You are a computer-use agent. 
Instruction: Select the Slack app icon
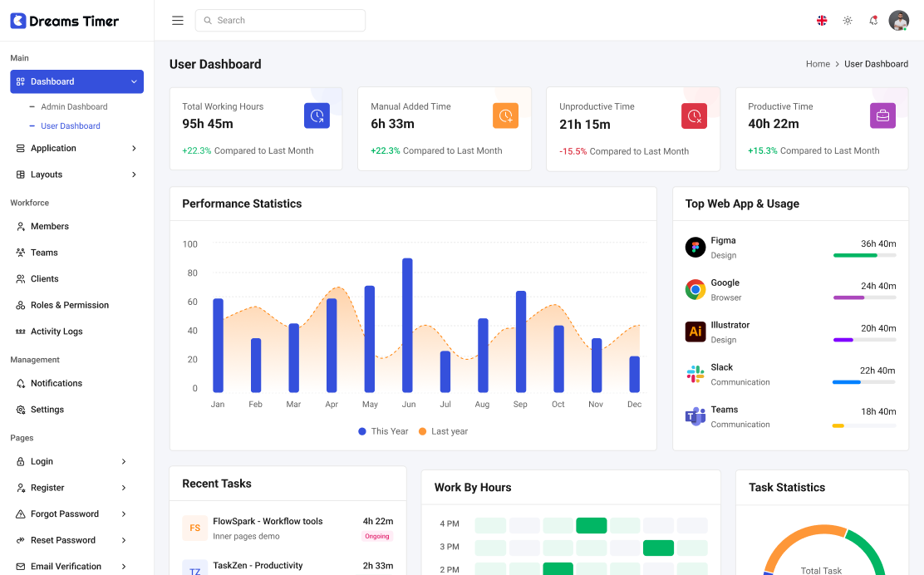pyautogui.click(x=695, y=374)
